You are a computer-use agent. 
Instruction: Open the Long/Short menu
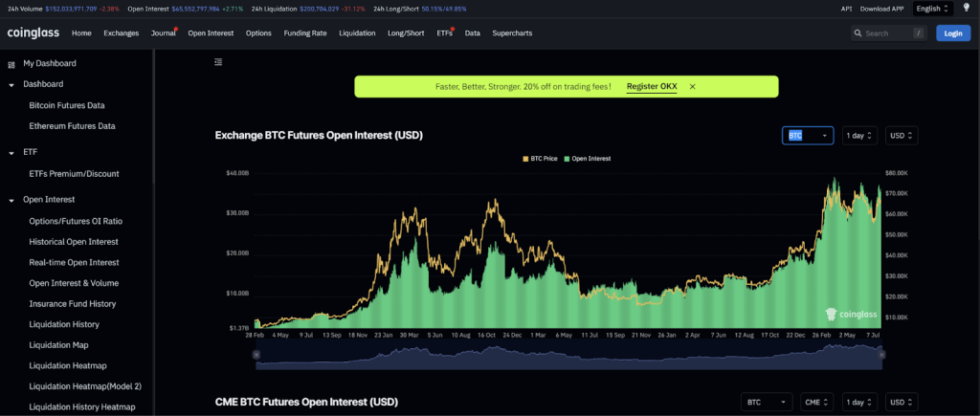coord(406,33)
